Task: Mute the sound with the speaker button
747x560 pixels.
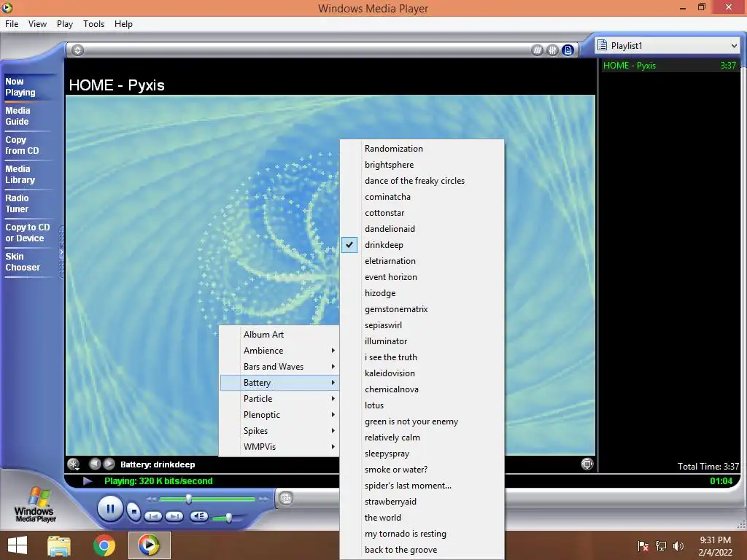Action: point(198,516)
